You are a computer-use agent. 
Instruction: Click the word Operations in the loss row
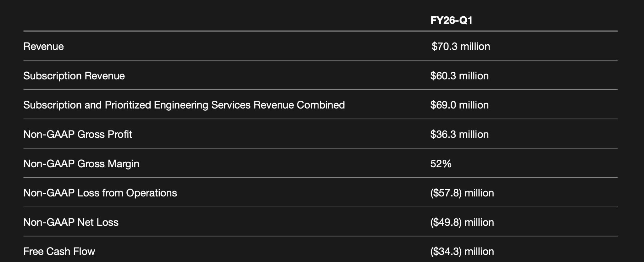coord(152,193)
